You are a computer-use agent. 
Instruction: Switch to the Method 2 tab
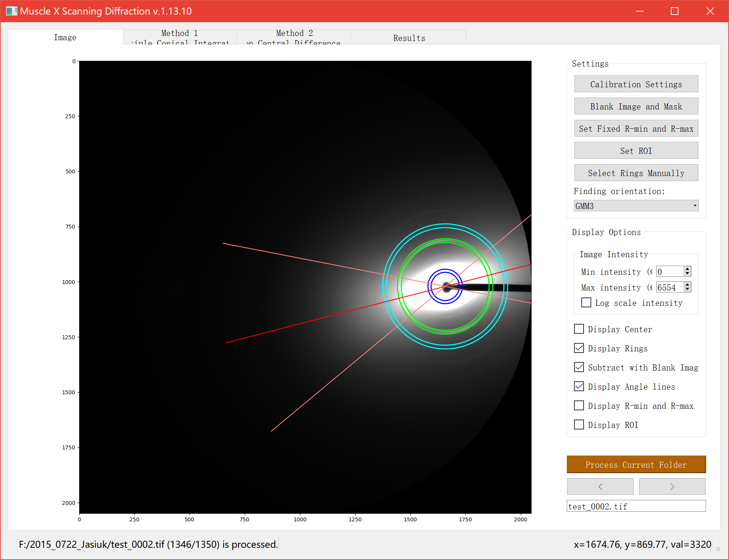(294, 38)
